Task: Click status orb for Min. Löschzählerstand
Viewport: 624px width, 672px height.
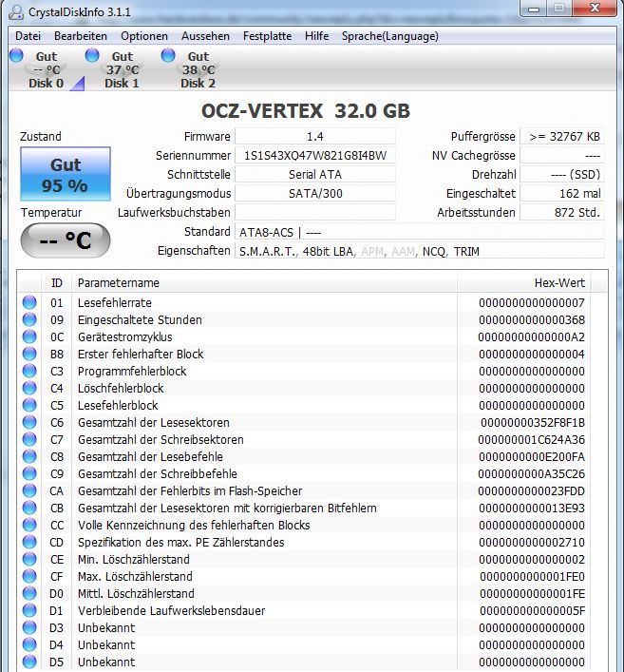Action: click(29, 559)
